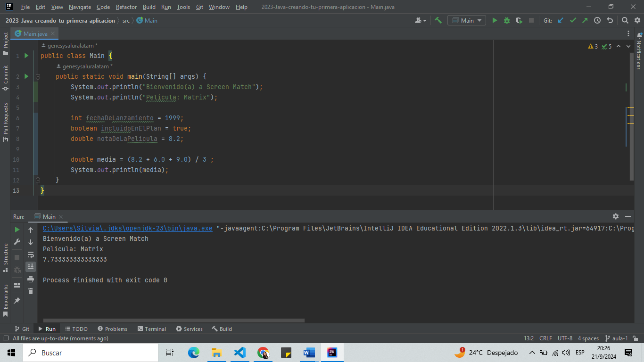Open the Services tool window tab

pos(189,329)
